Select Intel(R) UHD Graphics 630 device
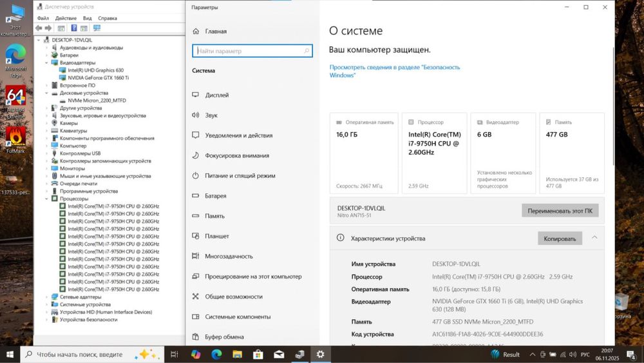The width and height of the screenshot is (644, 363). coord(96,70)
